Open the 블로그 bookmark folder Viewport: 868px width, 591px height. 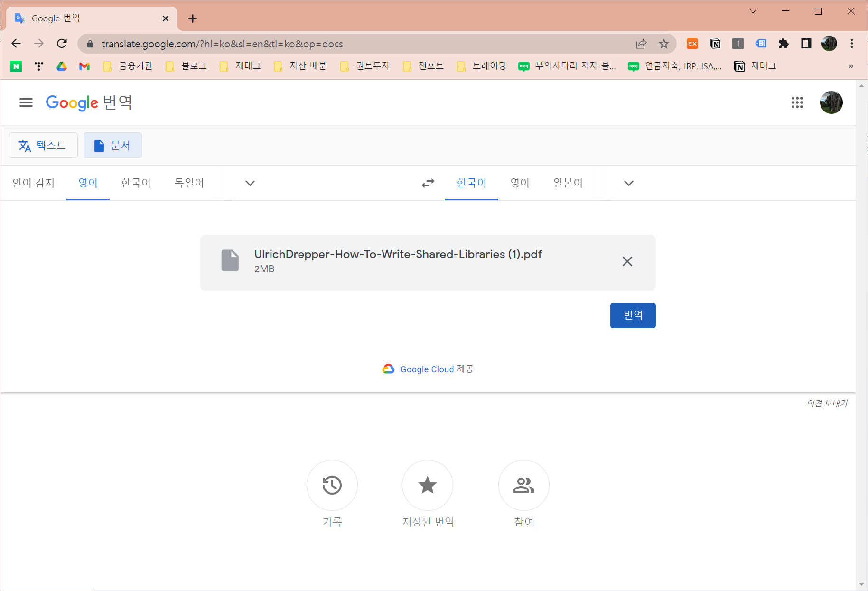[187, 66]
